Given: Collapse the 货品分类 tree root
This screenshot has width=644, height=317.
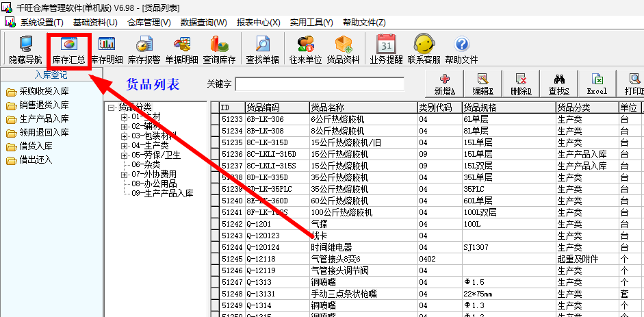Looking at the screenshot, I should point(111,108).
